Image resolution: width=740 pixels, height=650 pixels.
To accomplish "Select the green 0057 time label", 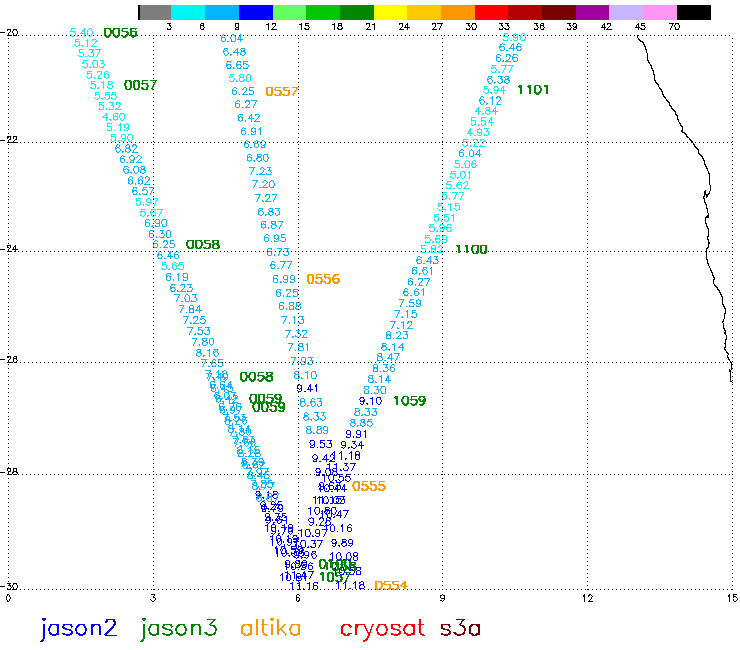I will (x=140, y=85).
